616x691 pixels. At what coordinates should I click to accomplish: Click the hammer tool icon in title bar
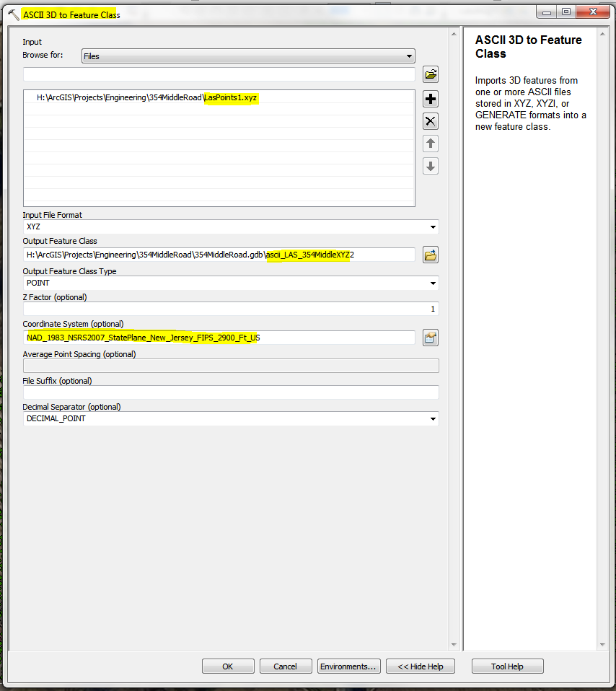point(14,14)
